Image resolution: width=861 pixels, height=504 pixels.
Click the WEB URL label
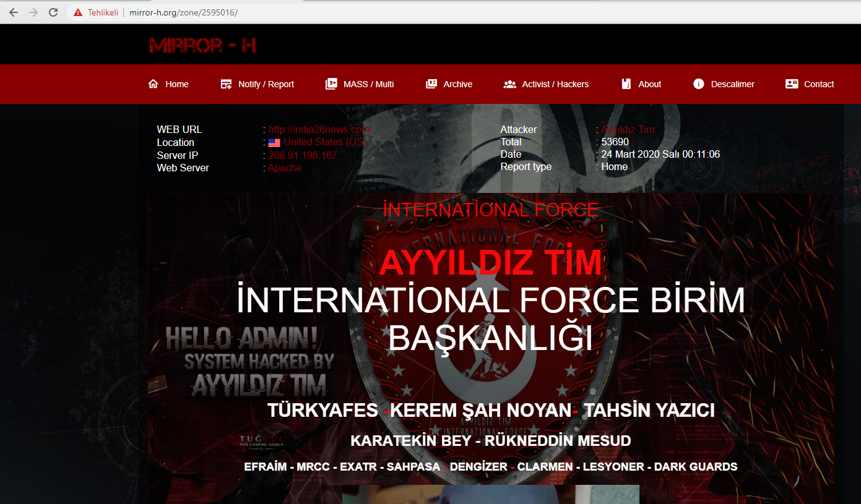coord(180,130)
